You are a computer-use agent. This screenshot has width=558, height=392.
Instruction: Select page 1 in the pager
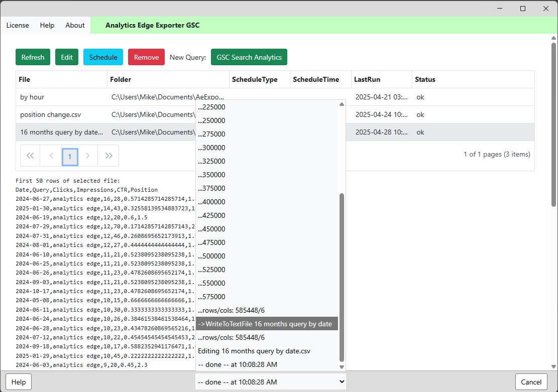tap(70, 157)
